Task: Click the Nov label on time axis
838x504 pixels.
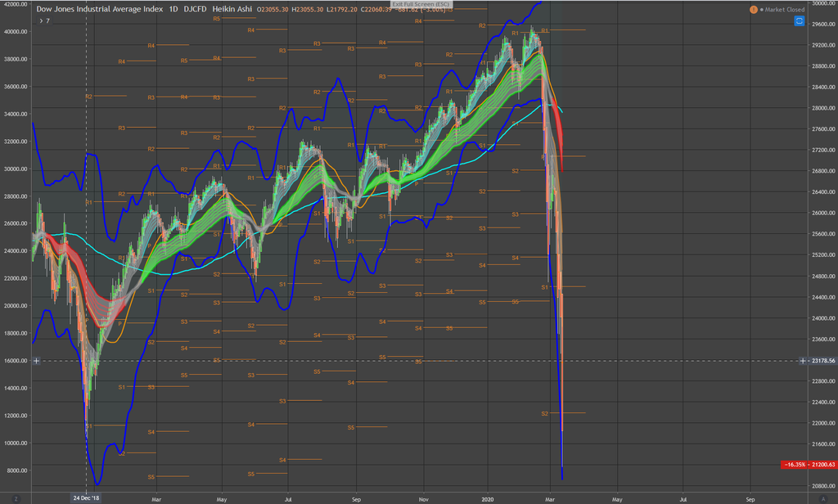Action: coord(423,499)
